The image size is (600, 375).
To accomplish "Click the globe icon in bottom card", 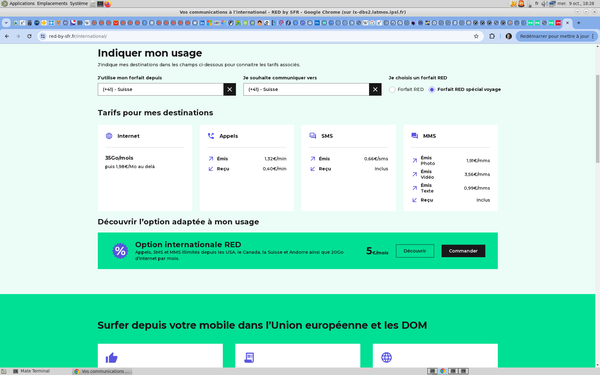I will pos(386,357).
